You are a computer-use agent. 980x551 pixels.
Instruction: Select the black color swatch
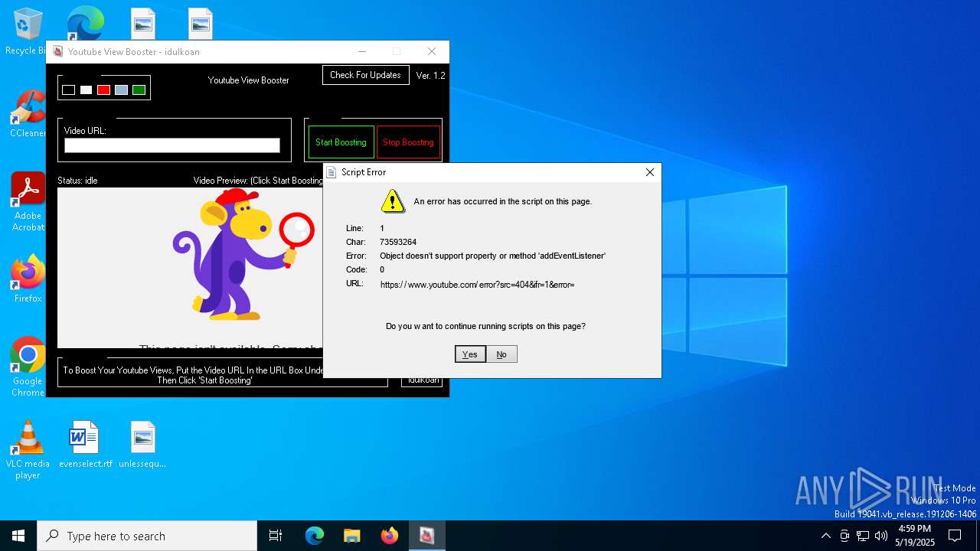(x=68, y=90)
